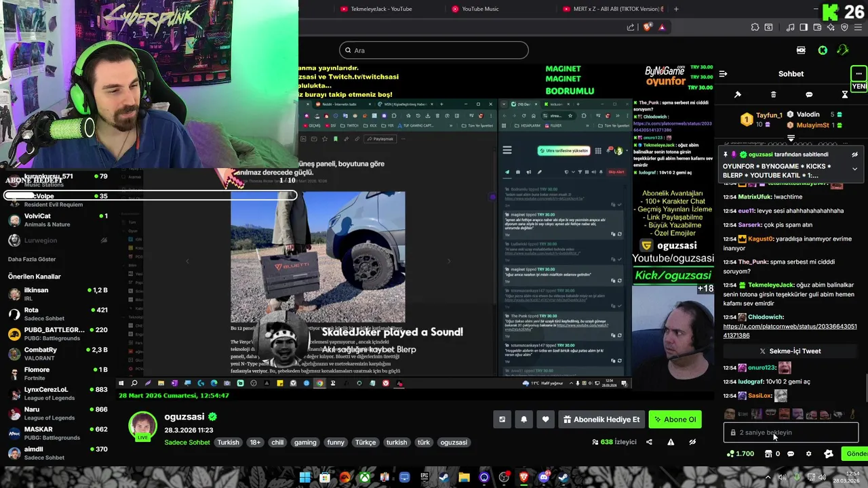Click the speech bubble icon in chat toolbar
Screen dimensions: 868x488
coord(809,95)
